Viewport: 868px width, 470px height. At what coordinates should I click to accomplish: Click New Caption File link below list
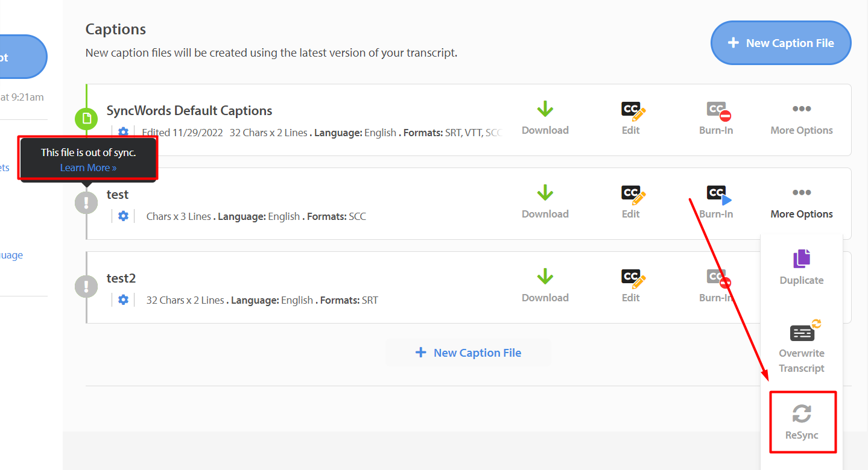[468, 352]
